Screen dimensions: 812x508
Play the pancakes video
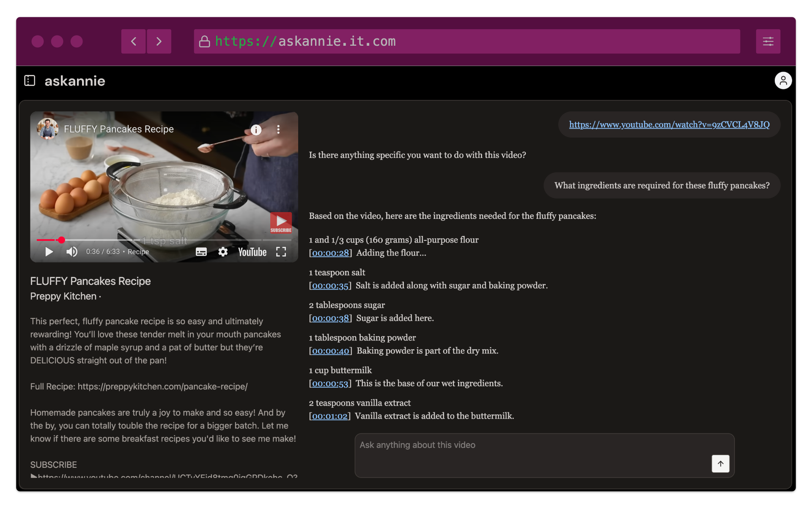tap(49, 252)
